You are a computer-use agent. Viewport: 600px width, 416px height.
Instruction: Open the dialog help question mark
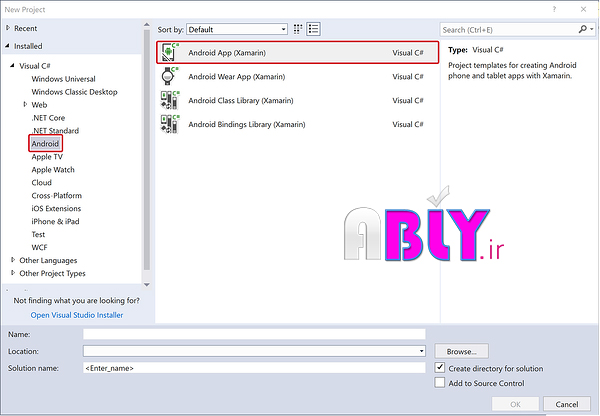tap(554, 9)
